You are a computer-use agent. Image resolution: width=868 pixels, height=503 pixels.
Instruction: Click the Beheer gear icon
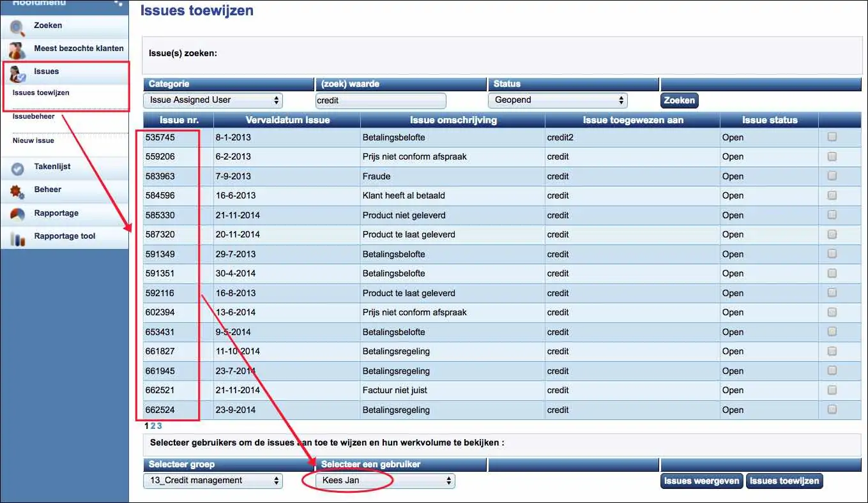pyautogui.click(x=18, y=191)
